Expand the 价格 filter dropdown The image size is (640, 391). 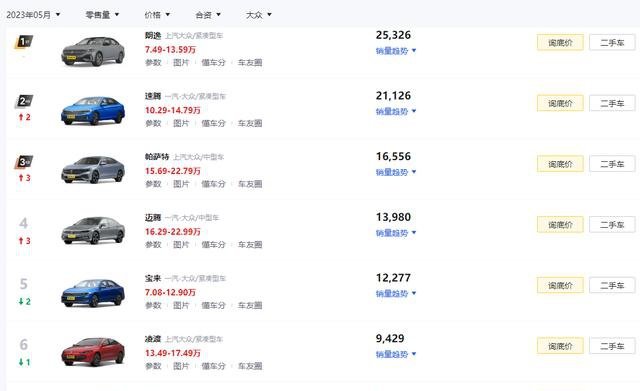157,15
